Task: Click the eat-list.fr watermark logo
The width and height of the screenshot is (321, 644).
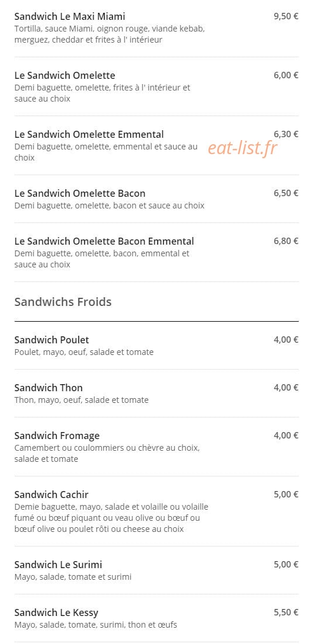Action: [243, 148]
